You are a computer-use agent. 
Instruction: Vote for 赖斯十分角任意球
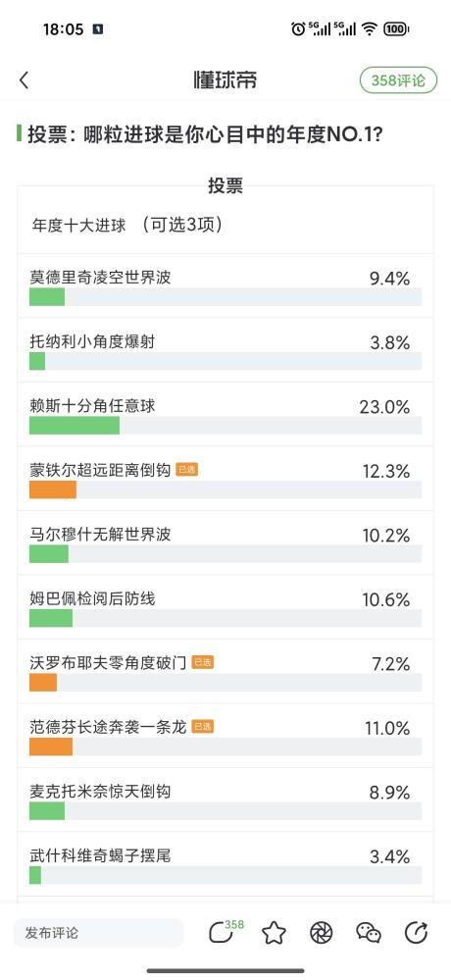pyautogui.click(x=225, y=415)
